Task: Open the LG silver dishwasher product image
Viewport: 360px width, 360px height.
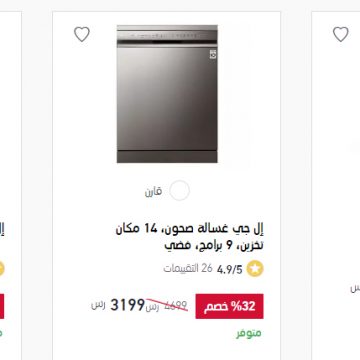Action: coord(167,94)
